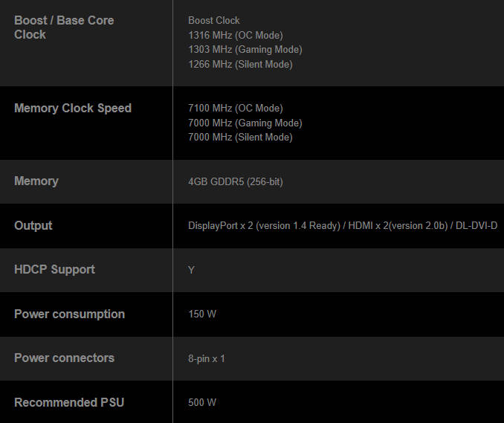Click the 1266 MHz (Silent Mode) value
Image resolution: width=504 pixels, height=423 pixels.
tap(240, 65)
